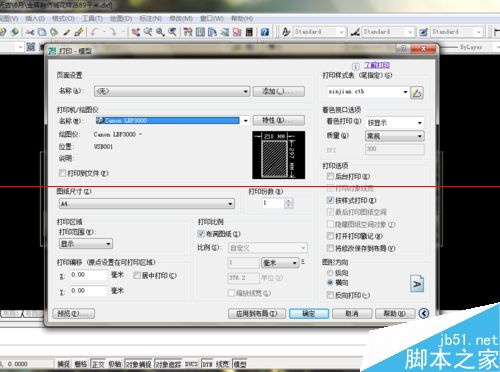This screenshot has height=372, width=500.
Task: Click the 添加 button
Action: pos(279,91)
